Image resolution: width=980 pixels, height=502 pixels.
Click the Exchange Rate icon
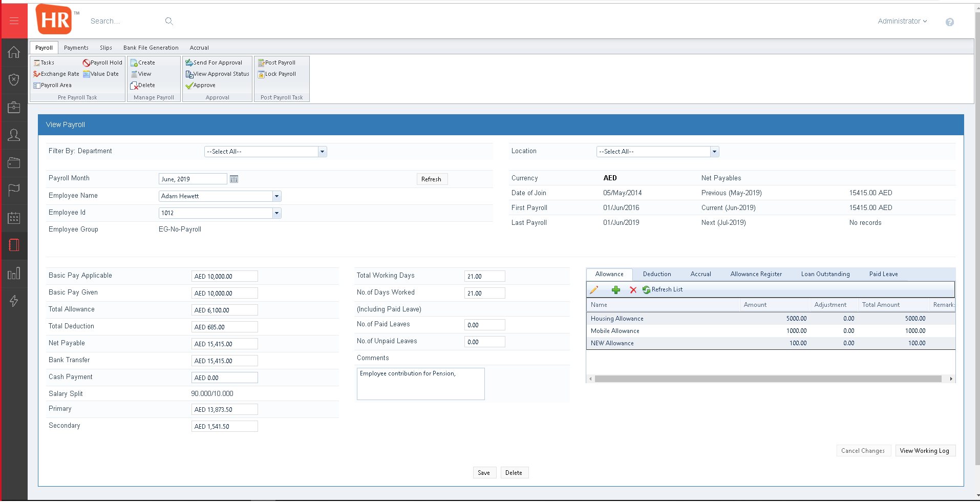pyautogui.click(x=56, y=74)
